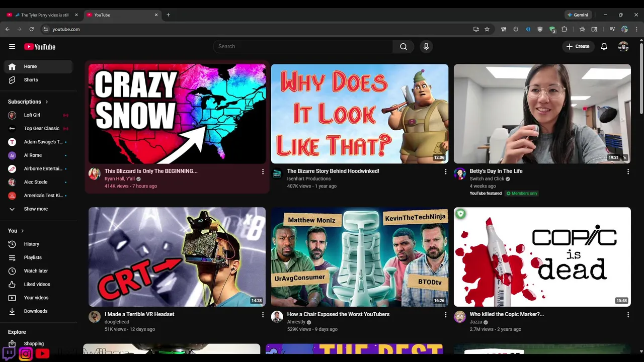Click the address bar URL youtube.com

click(66, 29)
